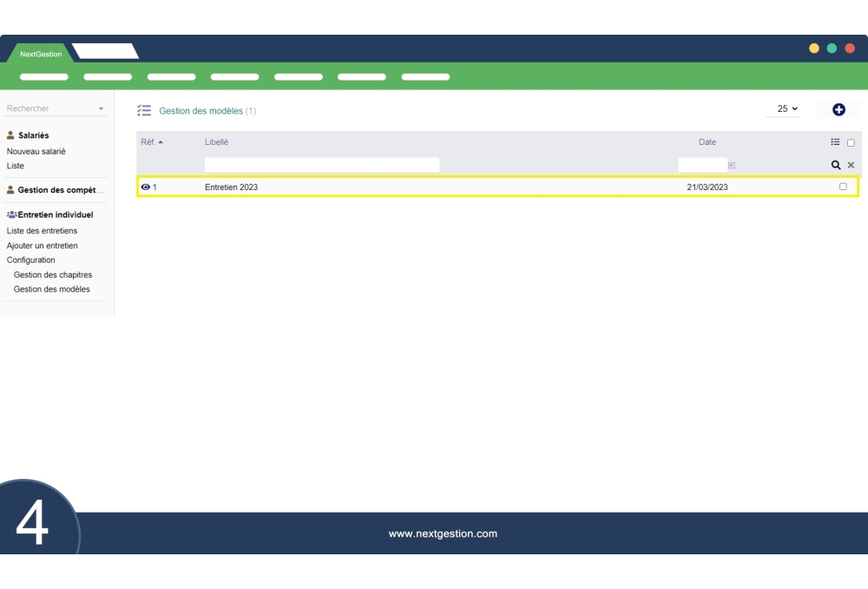Click the checklist icon beside Gestion des modèles
This screenshot has height=589, width=868.
pos(144,111)
